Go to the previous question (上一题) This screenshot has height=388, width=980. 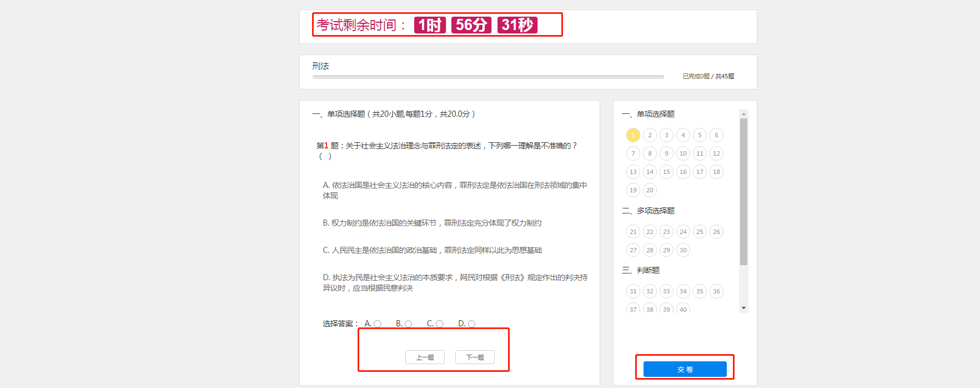[x=425, y=357]
